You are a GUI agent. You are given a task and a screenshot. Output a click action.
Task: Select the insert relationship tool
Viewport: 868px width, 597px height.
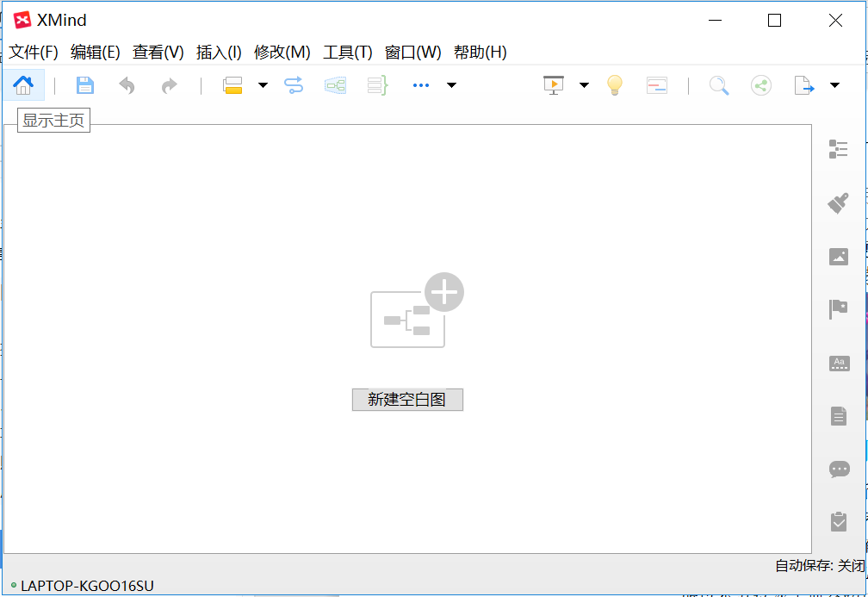click(293, 84)
